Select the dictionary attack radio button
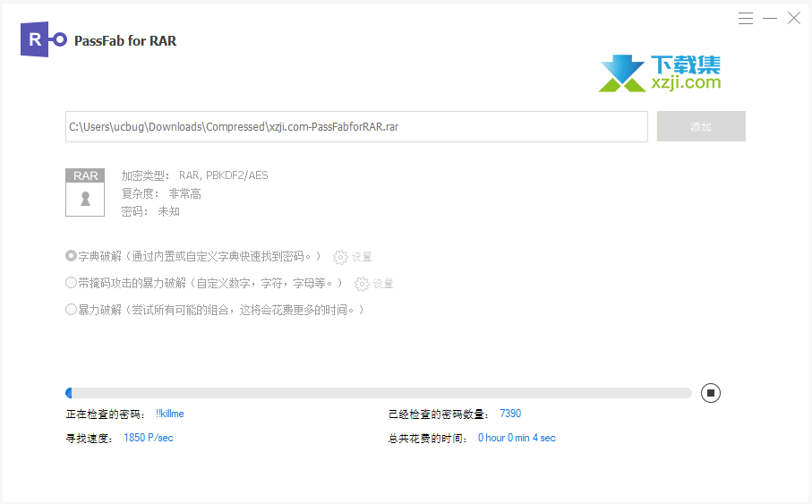 71,256
